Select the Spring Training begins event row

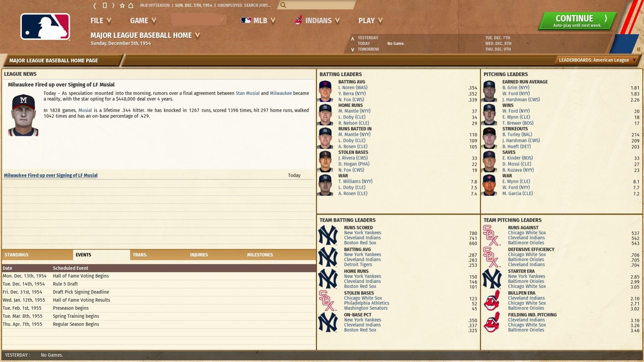pos(159,316)
